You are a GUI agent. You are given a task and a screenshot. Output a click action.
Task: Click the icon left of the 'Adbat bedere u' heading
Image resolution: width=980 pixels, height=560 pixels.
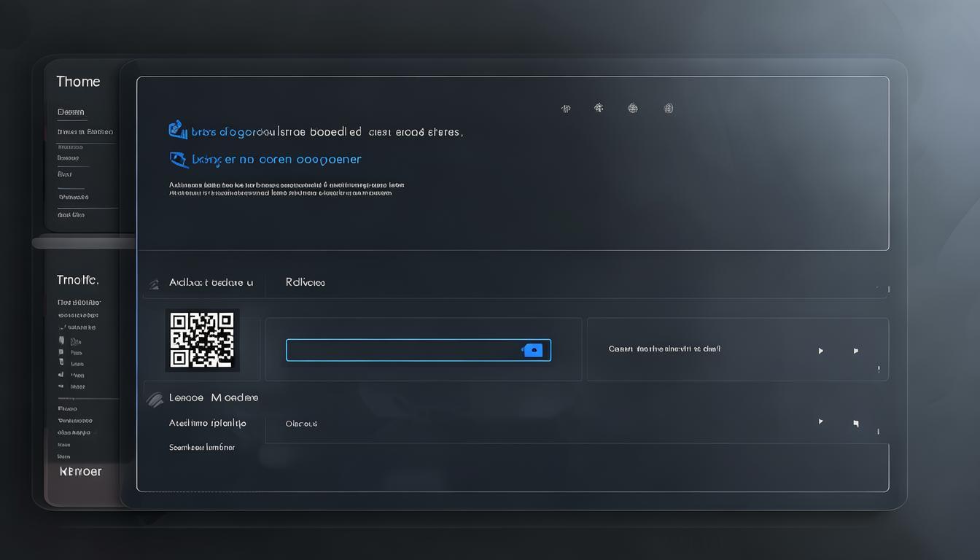point(154,284)
